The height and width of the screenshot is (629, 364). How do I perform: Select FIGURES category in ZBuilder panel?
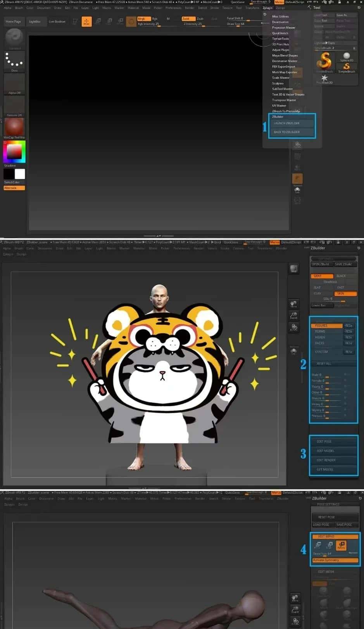point(327,326)
